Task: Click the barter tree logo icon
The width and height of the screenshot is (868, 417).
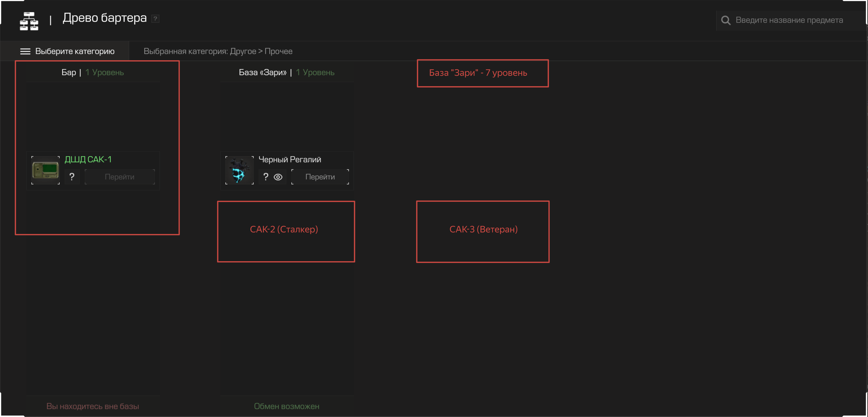Action: 29,21
